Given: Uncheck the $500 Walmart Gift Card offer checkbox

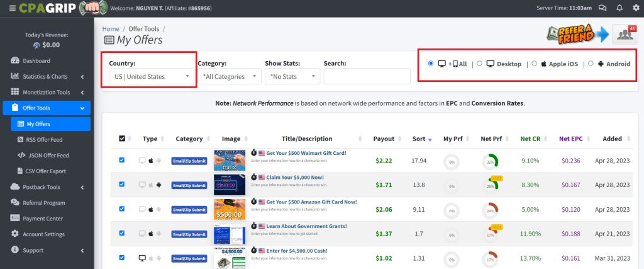Looking at the screenshot, I should pos(122,160).
